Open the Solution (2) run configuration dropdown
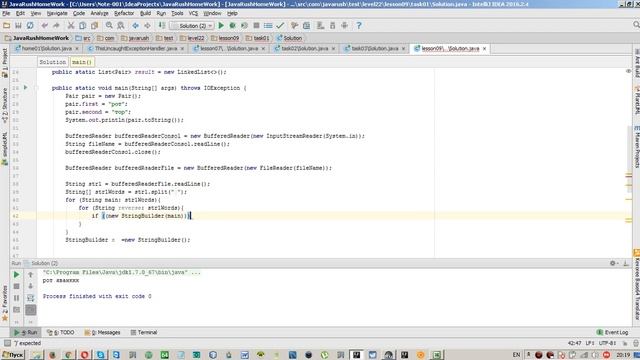Screen dimensions: 640x360 [x=192, y=26]
